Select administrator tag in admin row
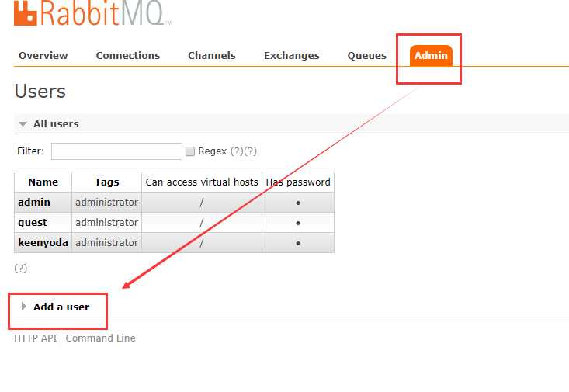Image resolution: width=569 pixels, height=392 pixels. 106,202
